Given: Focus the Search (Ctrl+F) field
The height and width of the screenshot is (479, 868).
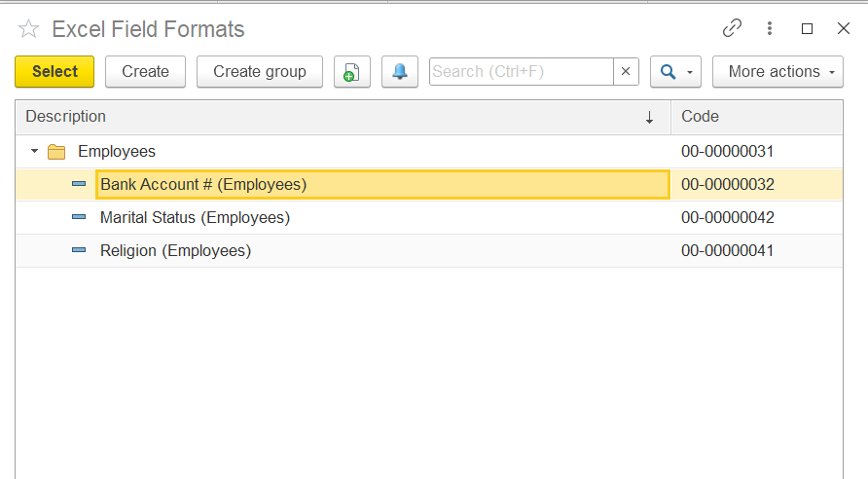Looking at the screenshot, I should (522, 71).
